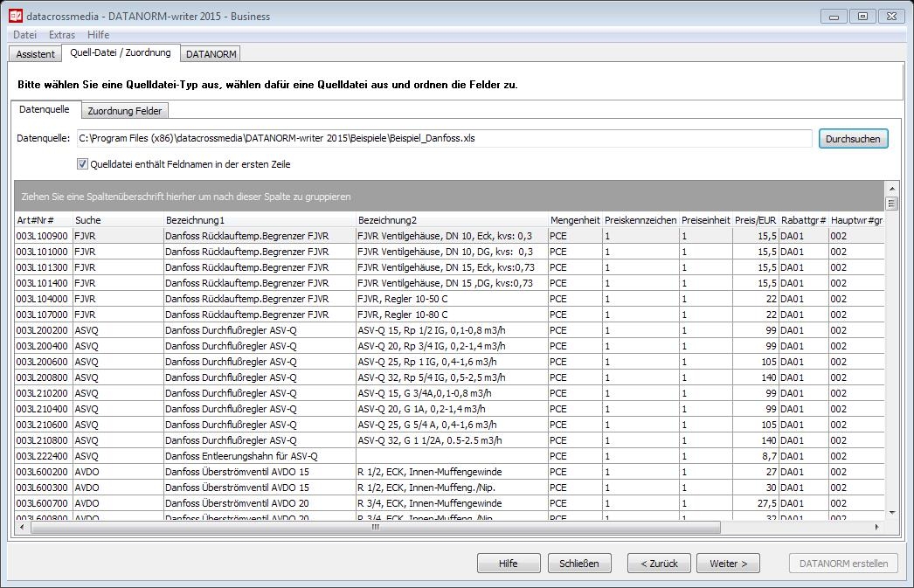Select cell 003L210400
Viewport: 914px width, 588px height.
[x=42, y=409]
